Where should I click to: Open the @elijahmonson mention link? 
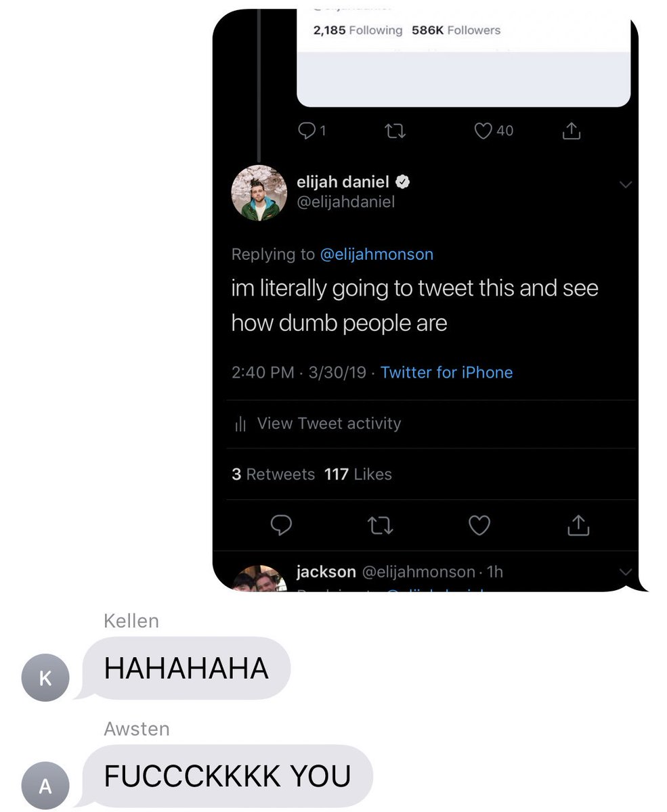[376, 254]
